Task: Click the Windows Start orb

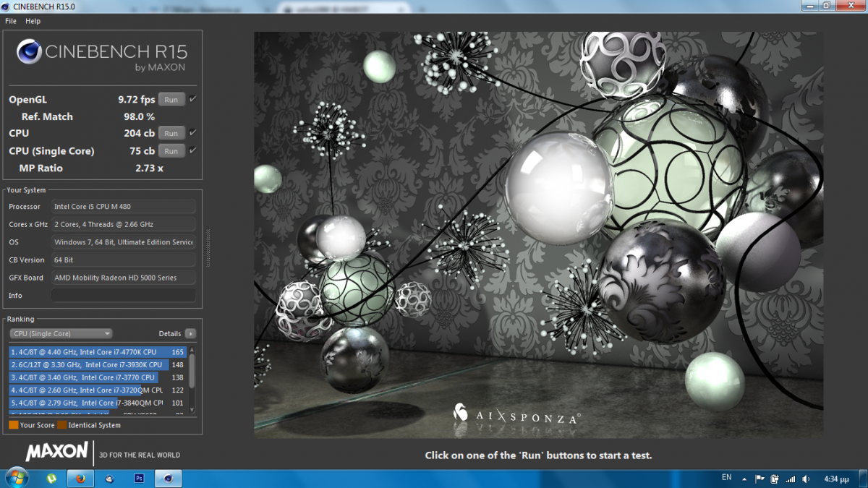Action: [x=16, y=478]
